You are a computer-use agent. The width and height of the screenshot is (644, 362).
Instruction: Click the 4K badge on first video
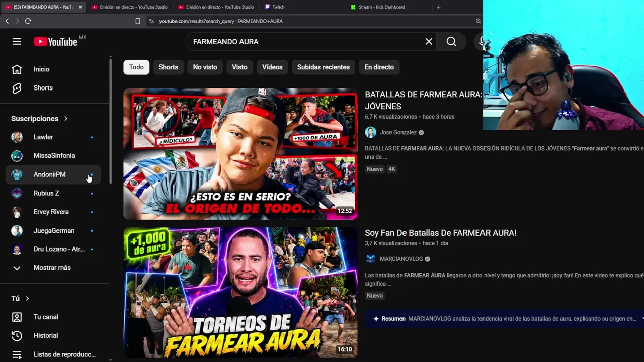(x=391, y=169)
